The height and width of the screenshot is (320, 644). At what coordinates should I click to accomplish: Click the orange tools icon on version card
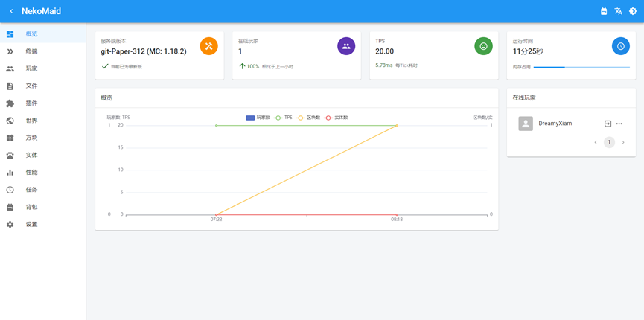[x=208, y=46]
